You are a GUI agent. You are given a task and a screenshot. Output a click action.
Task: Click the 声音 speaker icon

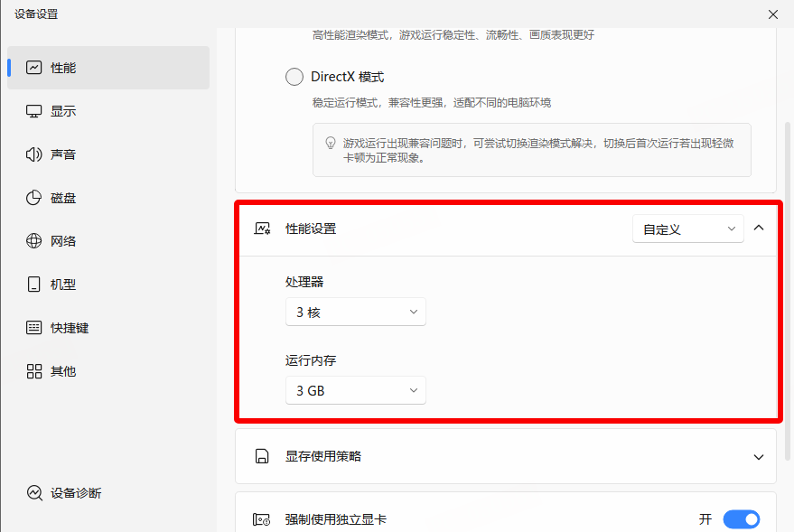[x=34, y=154]
